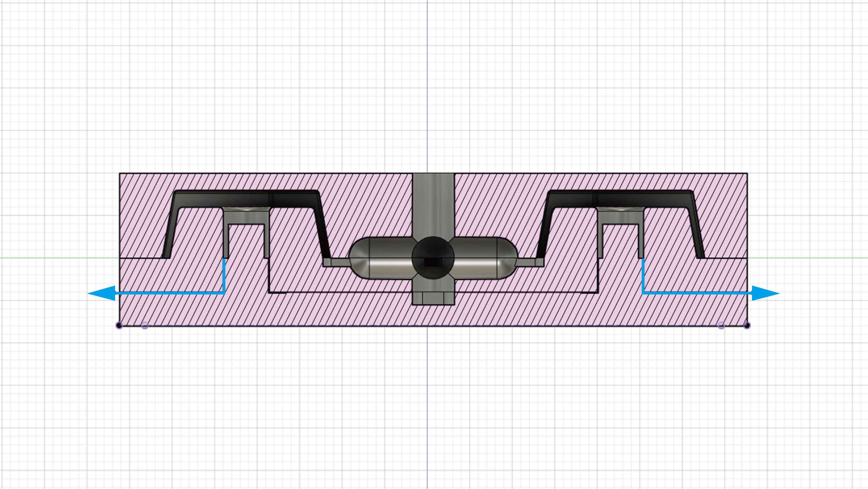This screenshot has width=868, height=489.
Task: Click the right blue arrowhead
Action: pyautogui.click(x=765, y=293)
